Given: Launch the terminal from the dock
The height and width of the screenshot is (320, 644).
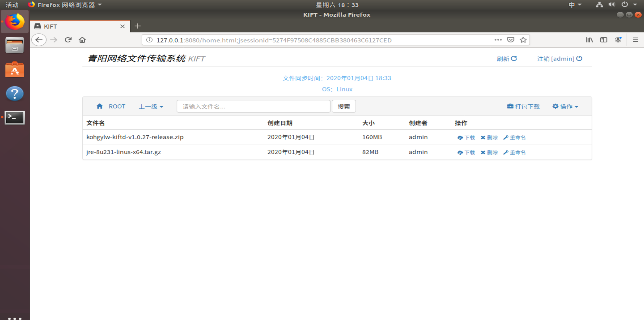Looking at the screenshot, I should 14,117.
